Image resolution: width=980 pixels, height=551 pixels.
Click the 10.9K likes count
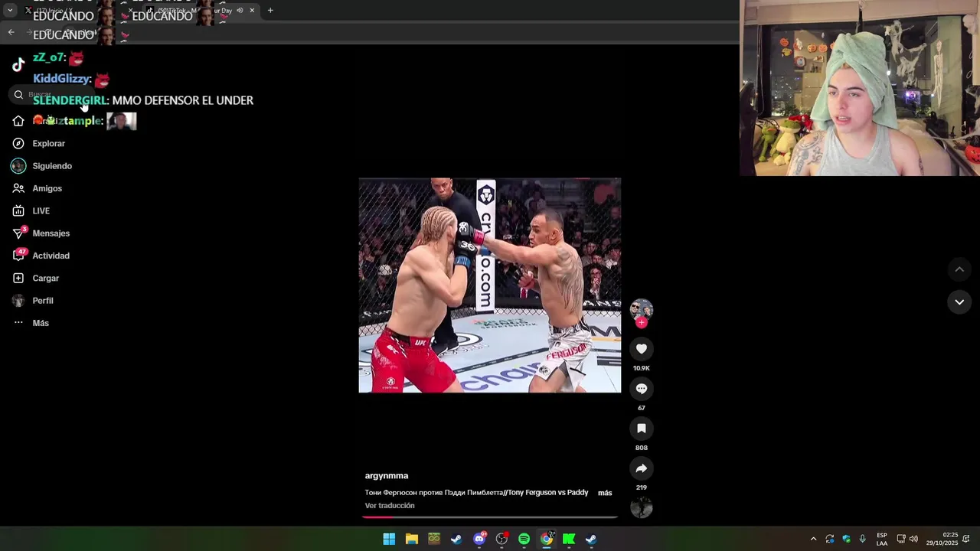click(642, 368)
